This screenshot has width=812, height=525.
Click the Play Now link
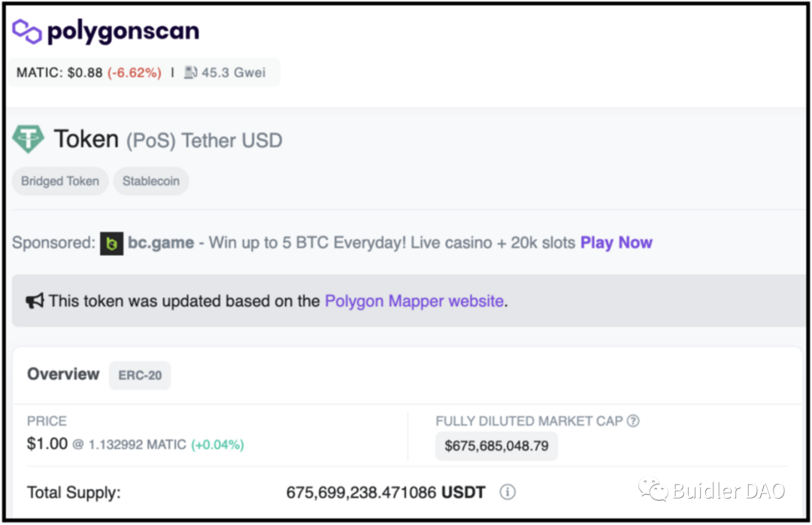coord(616,243)
